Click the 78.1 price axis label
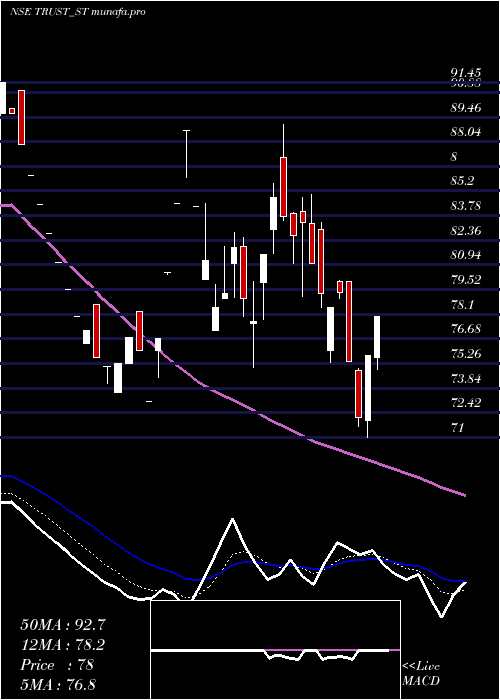 coord(462,304)
